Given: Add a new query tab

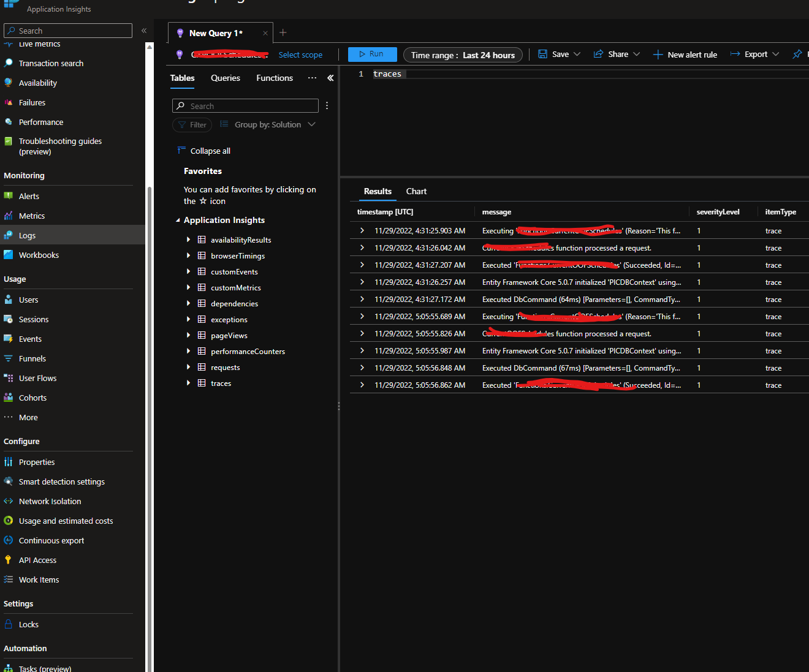Looking at the screenshot, I should coord(283,32).
